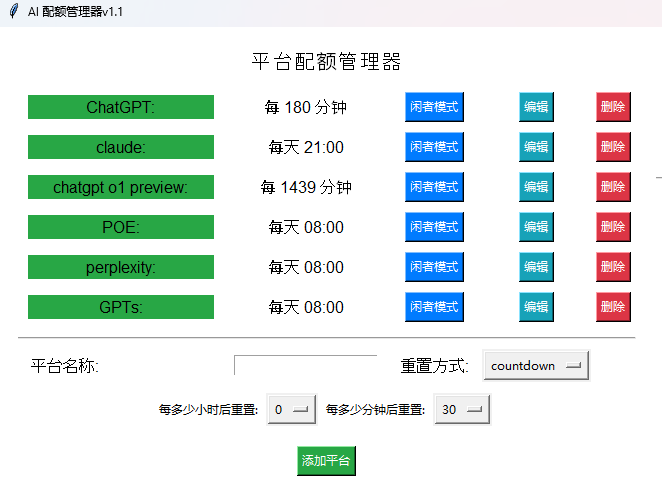This screenshot has height=482, width=662.
Task: Click 闲者模式 button in POE row
Action: (434, 227)
